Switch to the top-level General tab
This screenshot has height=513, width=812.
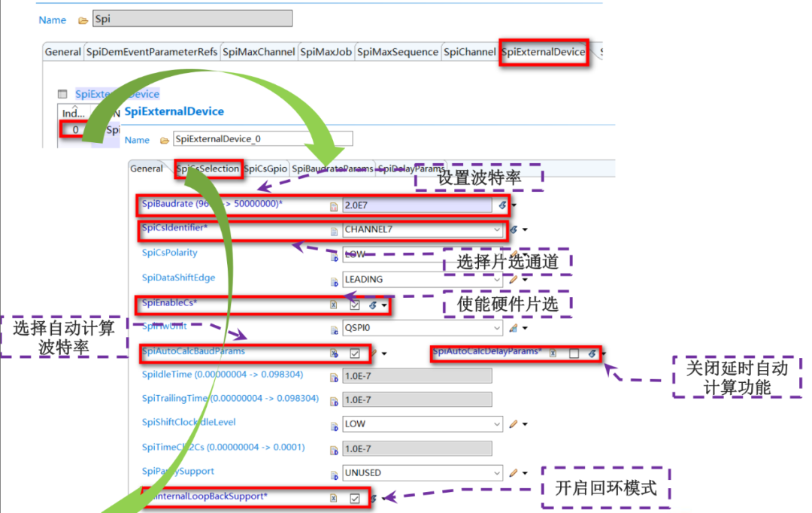coord(62,52)
